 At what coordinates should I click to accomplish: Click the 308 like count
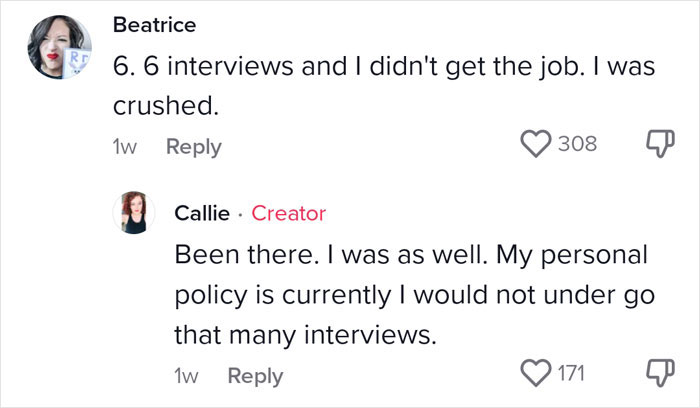point(576,144)
